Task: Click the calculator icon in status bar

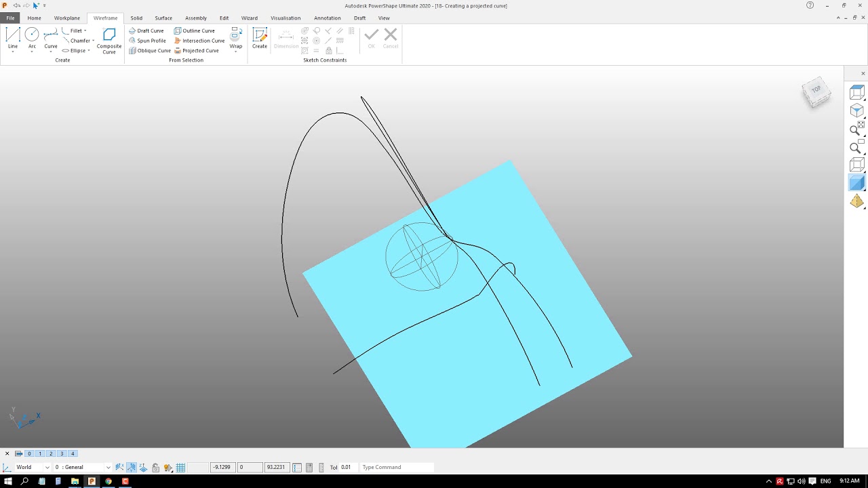Action: click(x=309, y=468)
